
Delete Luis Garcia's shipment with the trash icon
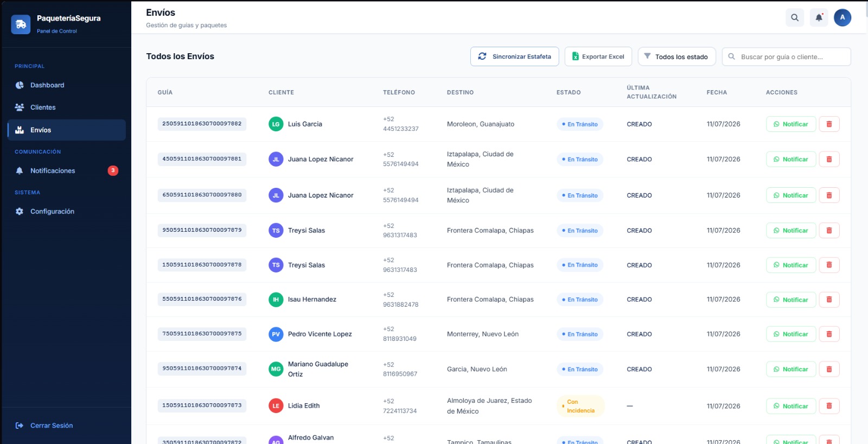tap(829, 124)
